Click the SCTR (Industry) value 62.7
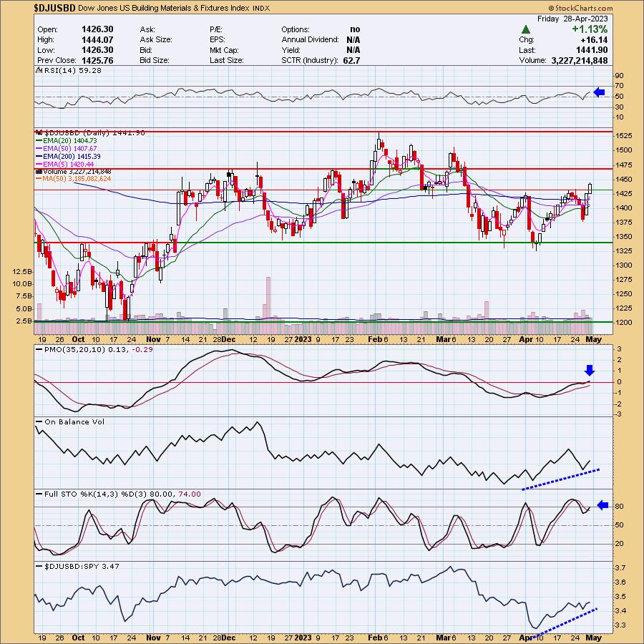Screen dimensions: 644x644 [351, 60]
